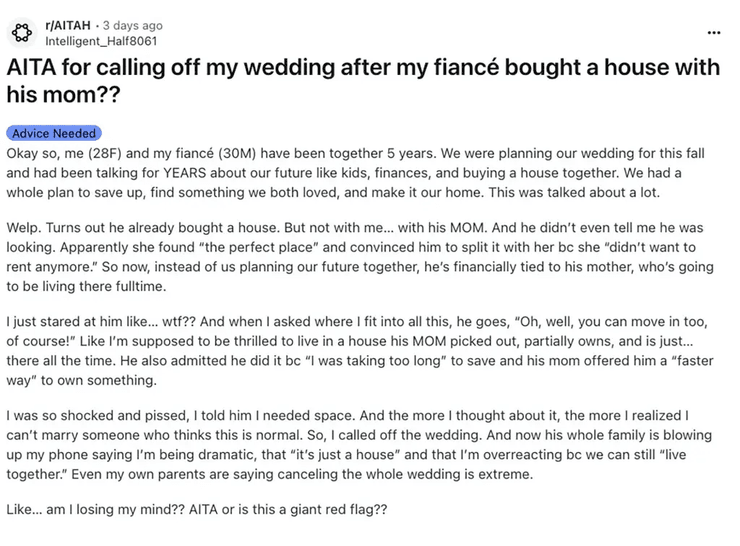Viewport: 740px width, 546px height.
Task: Click the "3 days ago" timestamp
Action: point(133,25)
